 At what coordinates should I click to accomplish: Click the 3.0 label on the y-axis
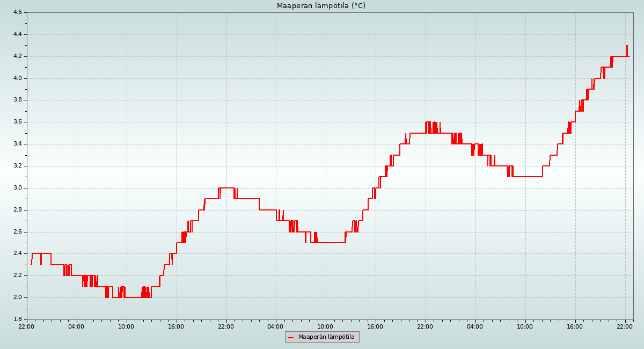(x=17, y=188)
